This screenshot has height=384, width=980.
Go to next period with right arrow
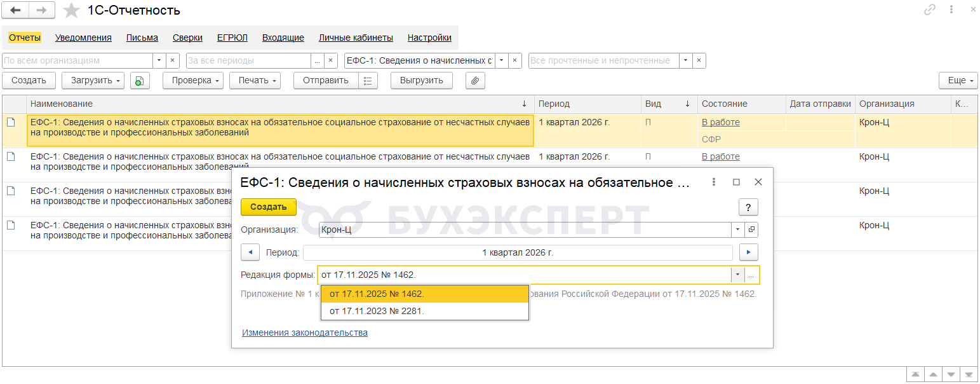749,252
